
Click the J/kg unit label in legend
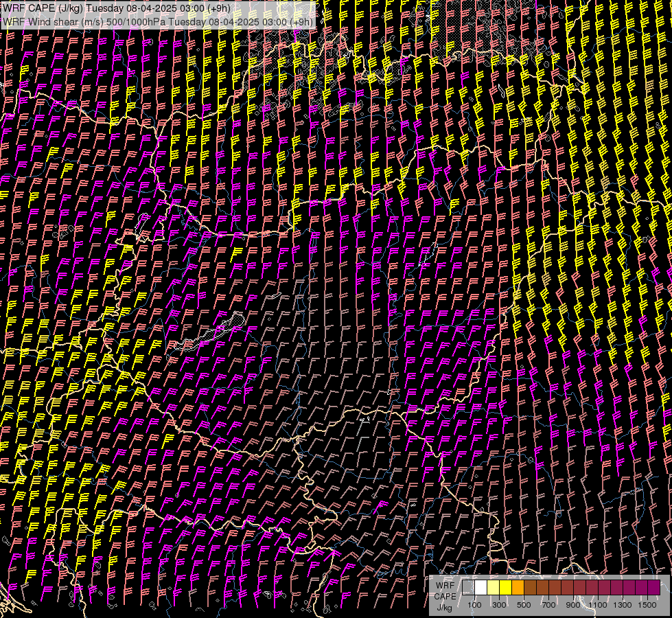coord(444,607)
